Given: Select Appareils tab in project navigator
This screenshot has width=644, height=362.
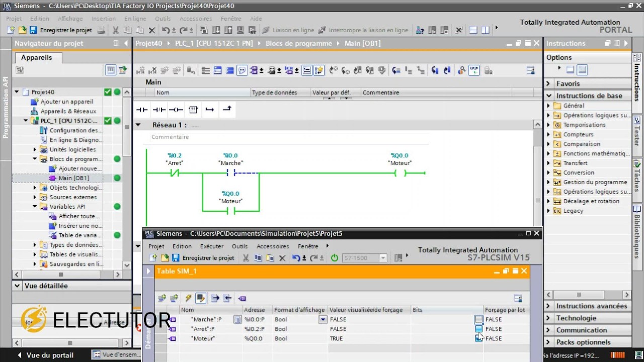Looking at the screenshot, I should [36, 57].
